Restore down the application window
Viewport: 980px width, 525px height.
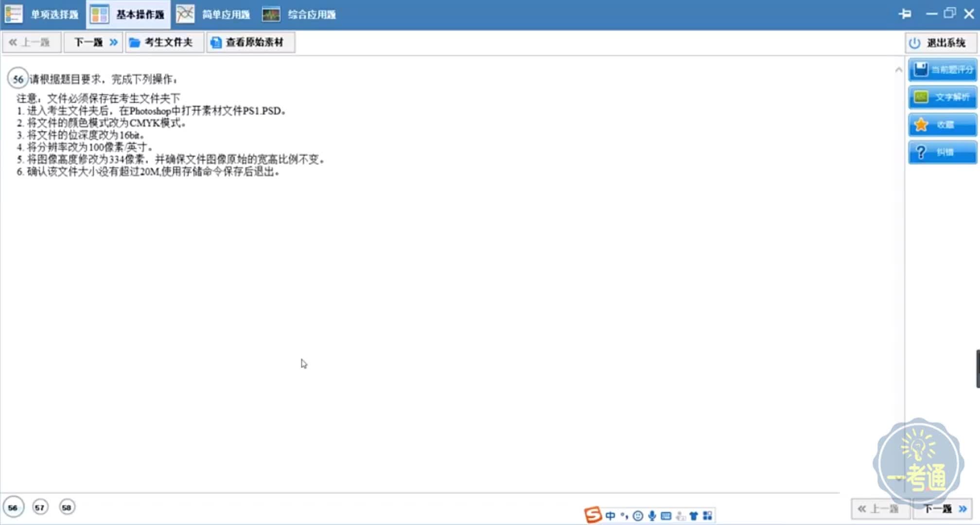pos(949,14)
